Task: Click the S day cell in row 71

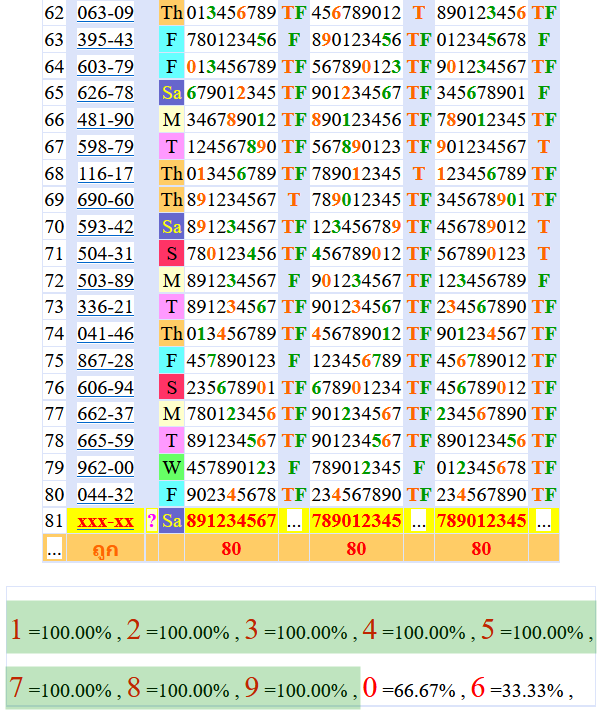Action: [x=171, y=254]
